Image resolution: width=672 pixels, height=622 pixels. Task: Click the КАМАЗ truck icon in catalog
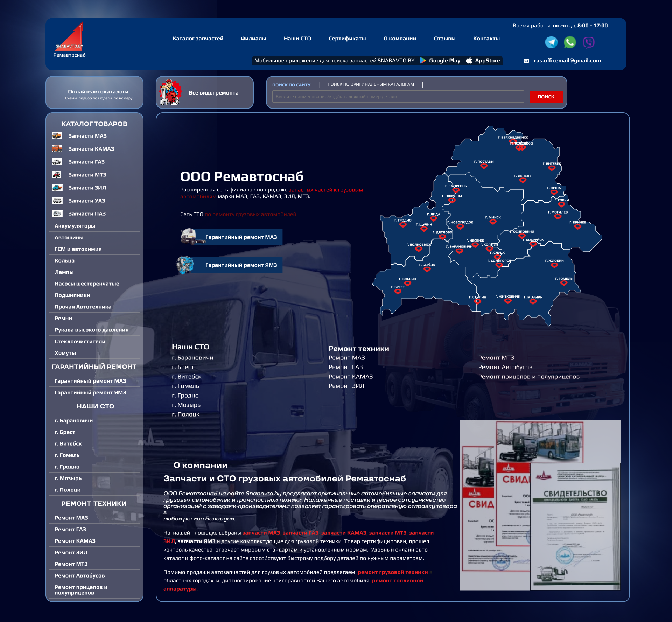(57, 149)
